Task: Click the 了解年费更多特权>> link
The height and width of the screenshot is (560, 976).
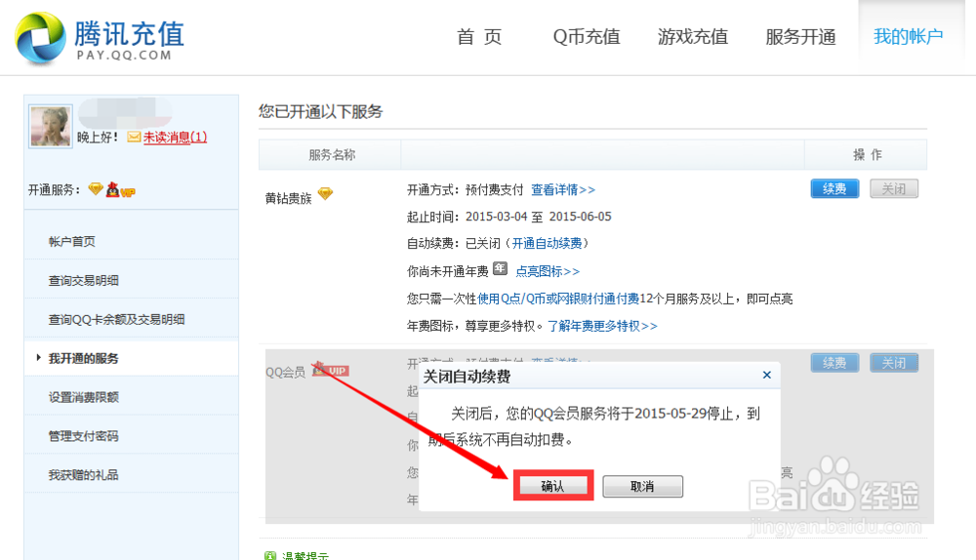Action: click(x=602, y=326)
